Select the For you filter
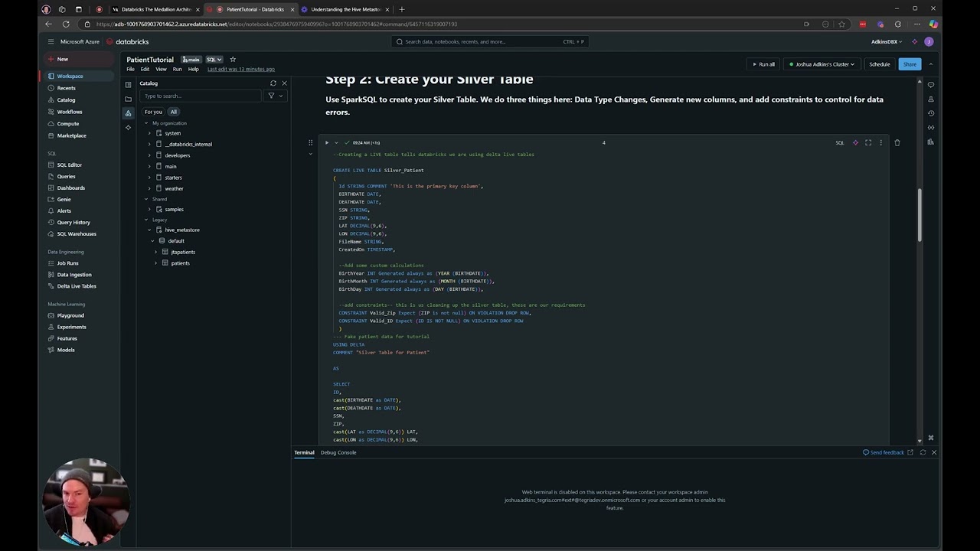The height and width of the screenshot is (551, 980). (153, 112)
